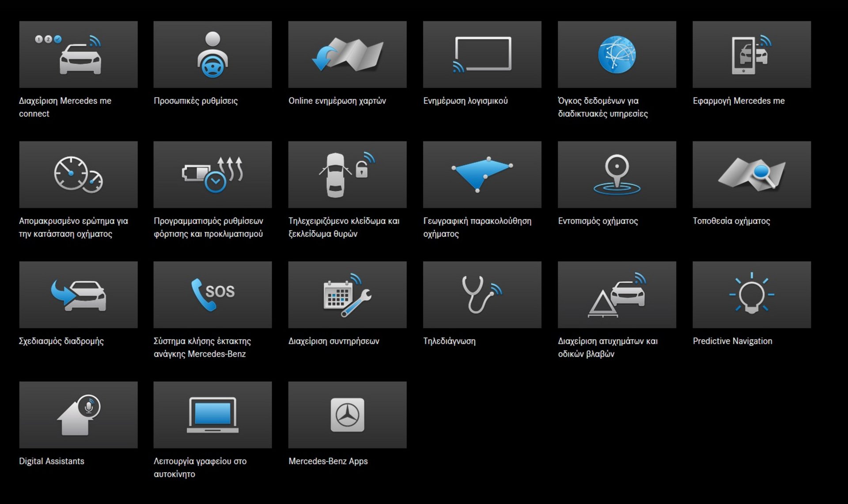The height and width of the screenshot is (504, 848).
Task: Select the route planning car arrow icon
Action: pos(79,295)
